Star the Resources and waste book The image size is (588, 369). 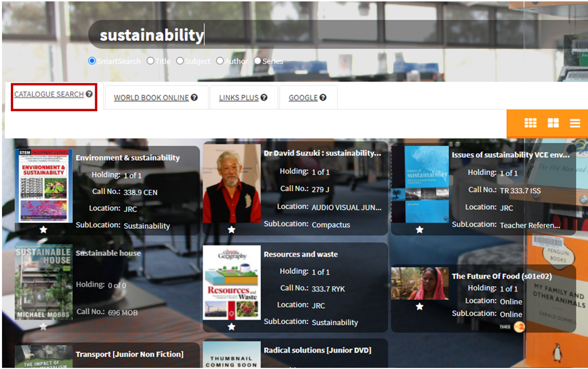coord(231,326)
